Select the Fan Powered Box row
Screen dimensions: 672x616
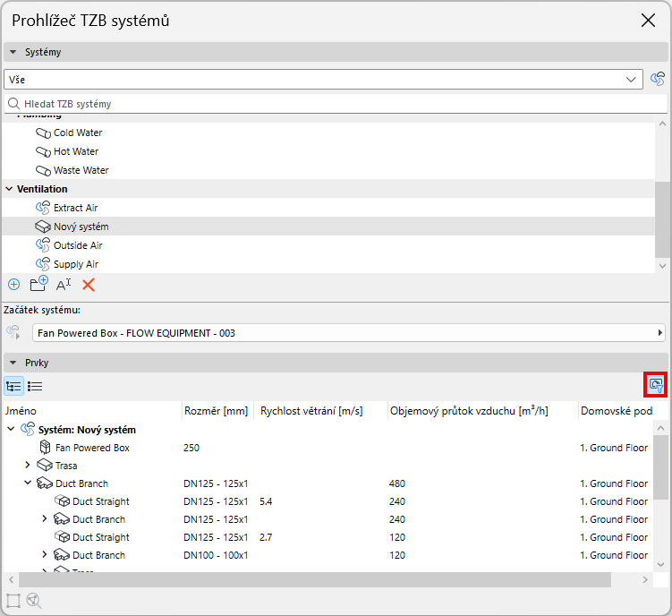[327, 448]
